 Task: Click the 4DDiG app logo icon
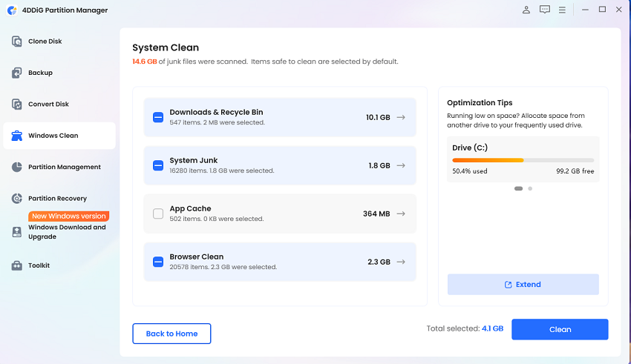pos(12,10)
